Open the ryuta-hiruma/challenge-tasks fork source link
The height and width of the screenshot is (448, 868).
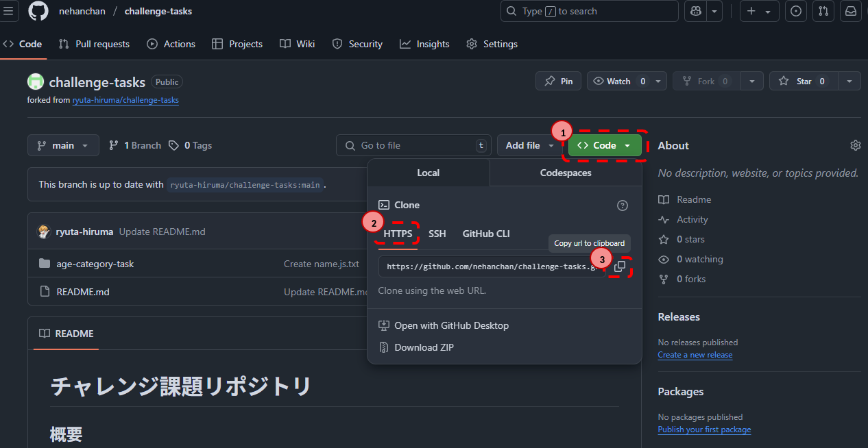click(125, 99)
